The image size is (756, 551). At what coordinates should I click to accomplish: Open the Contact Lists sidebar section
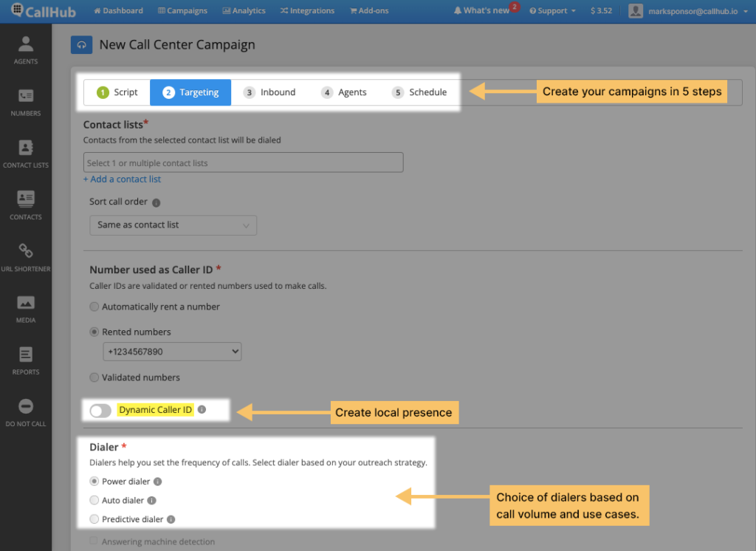point(26,154)
